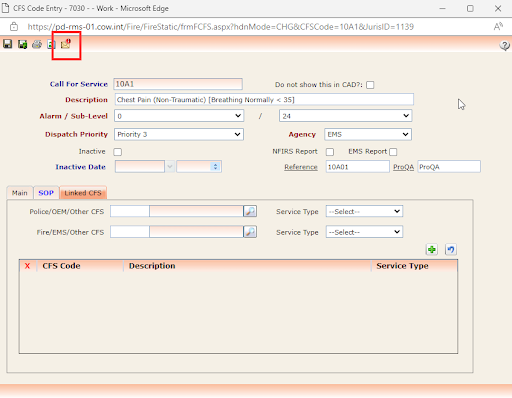
Task: Click the Description text field
Action: click(x=264, y=99)
